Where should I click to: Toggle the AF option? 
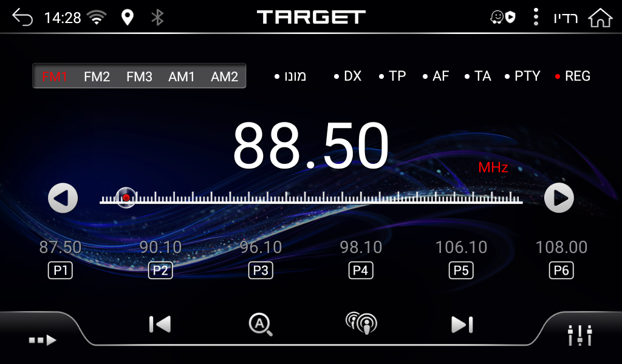tap(436, 76)
